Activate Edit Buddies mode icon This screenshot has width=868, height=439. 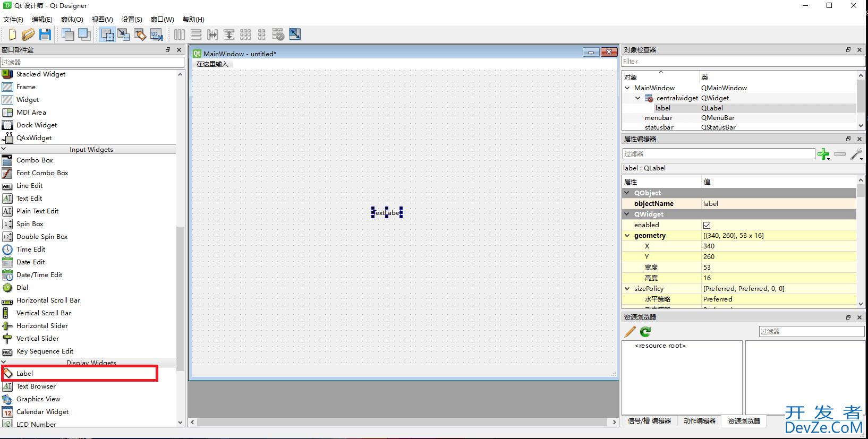click(140, 35)
